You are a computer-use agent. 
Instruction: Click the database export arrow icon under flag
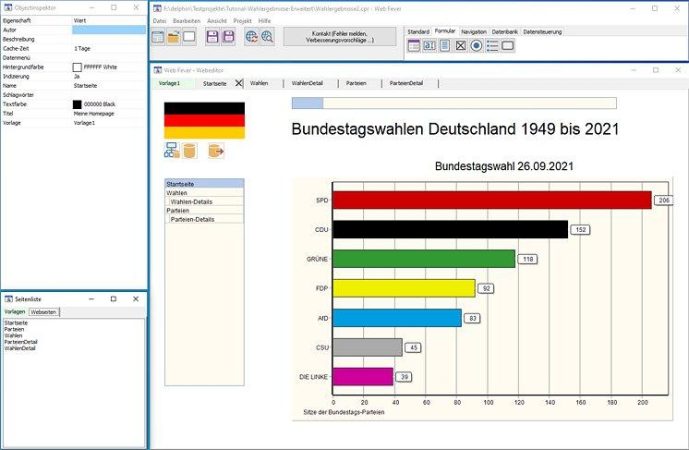(214, 151)
